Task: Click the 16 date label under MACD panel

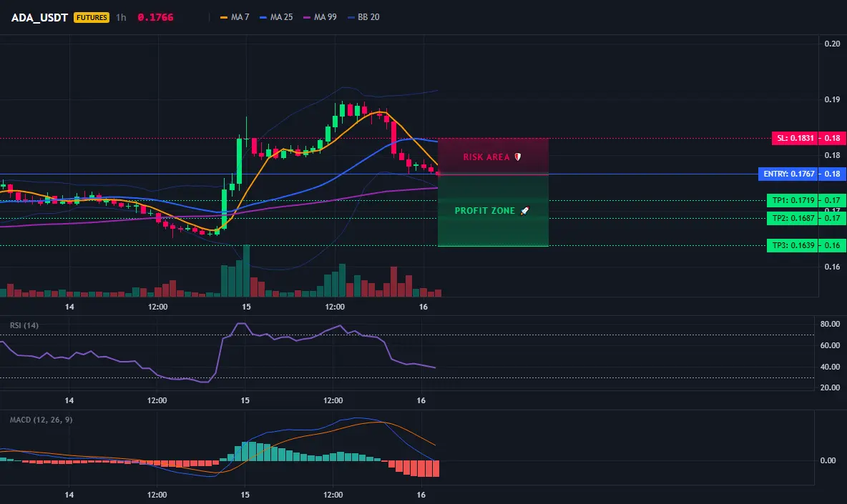Action: click(421, 495)
